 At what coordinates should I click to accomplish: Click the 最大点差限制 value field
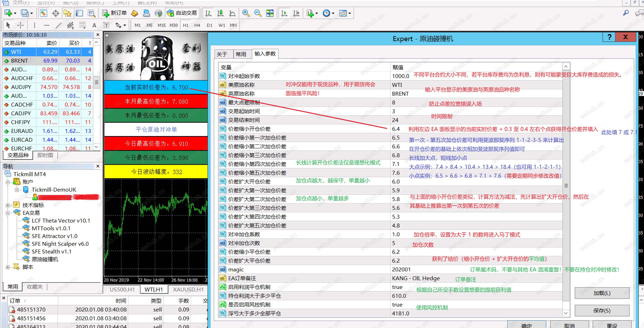(477, 102)
